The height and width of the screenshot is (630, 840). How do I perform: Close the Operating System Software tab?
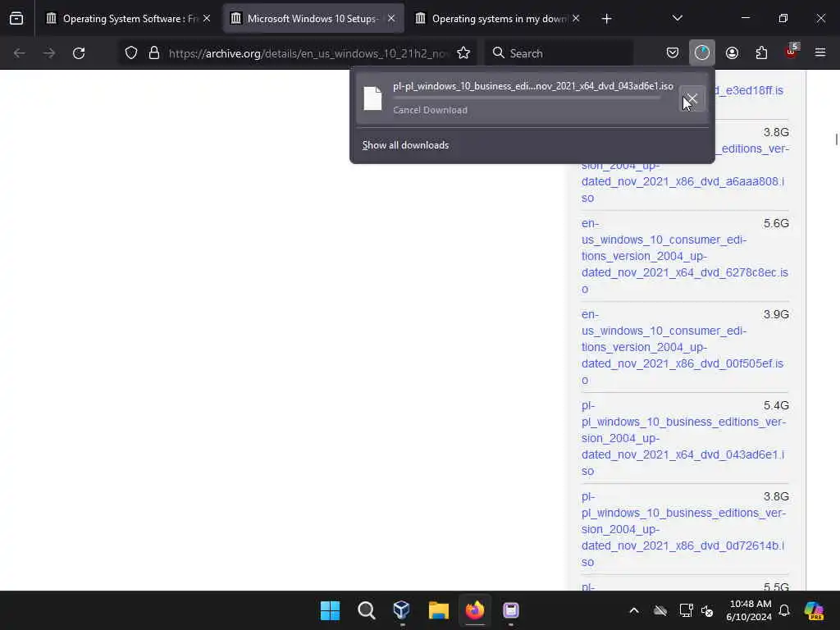(207, 19)
